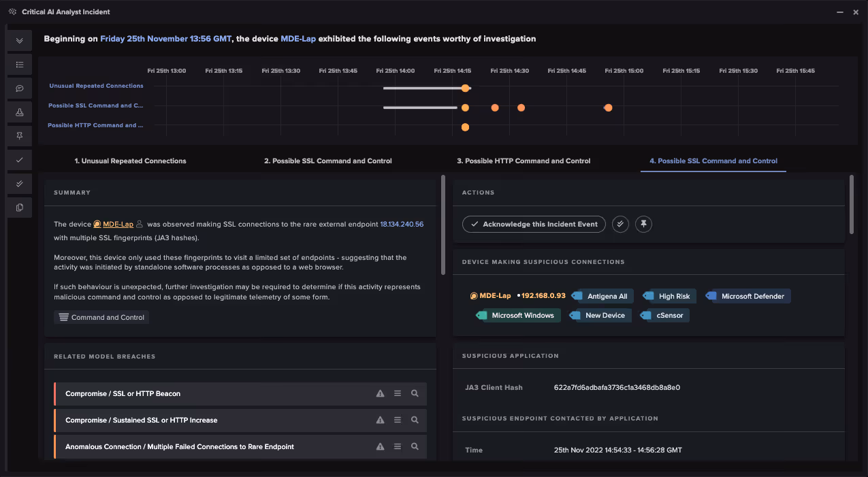Click the Microsoft Defender tag
The height and width of the screenshot is (477, 868).
pos(748,296)
